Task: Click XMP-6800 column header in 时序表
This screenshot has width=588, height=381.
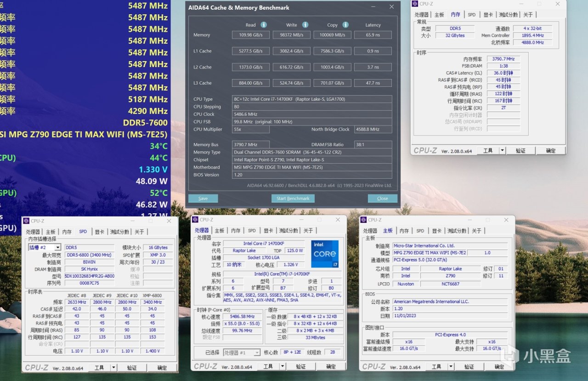Action: pyautogui.click(x=152, y=296)
